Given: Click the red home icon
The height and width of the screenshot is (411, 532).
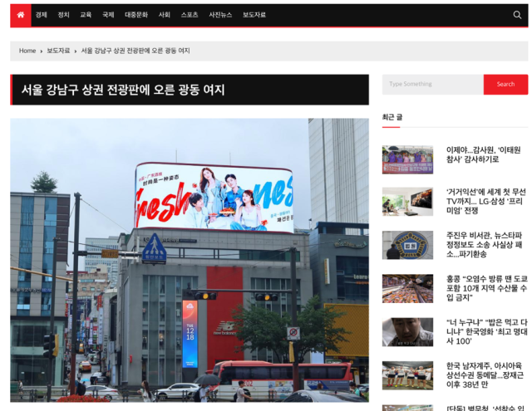Looking at the screenshot, I should point(21,15).
